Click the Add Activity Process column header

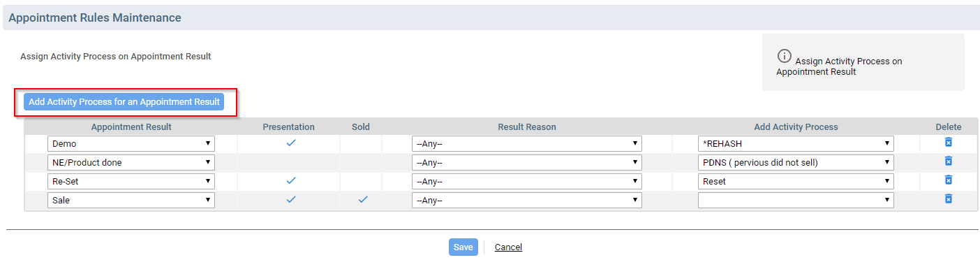pyautogui.click(x=796, y=127)
